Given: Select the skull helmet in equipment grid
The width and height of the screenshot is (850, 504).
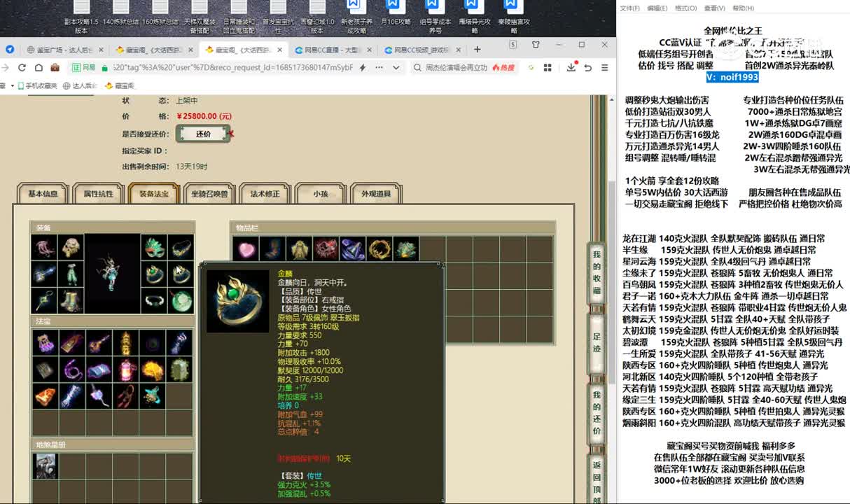Looking at the screenshot, I should (71, 246).
